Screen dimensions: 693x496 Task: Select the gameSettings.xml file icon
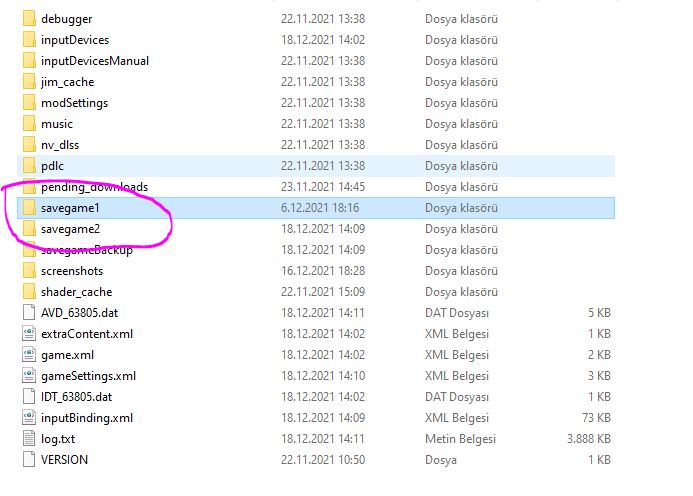click(x=29, y=376)
